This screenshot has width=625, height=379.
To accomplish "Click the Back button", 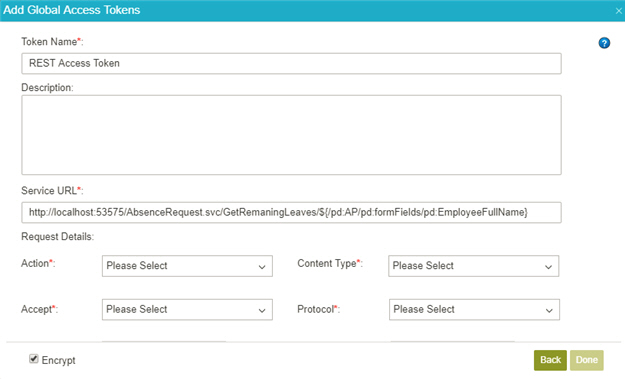I will (550, 360).
